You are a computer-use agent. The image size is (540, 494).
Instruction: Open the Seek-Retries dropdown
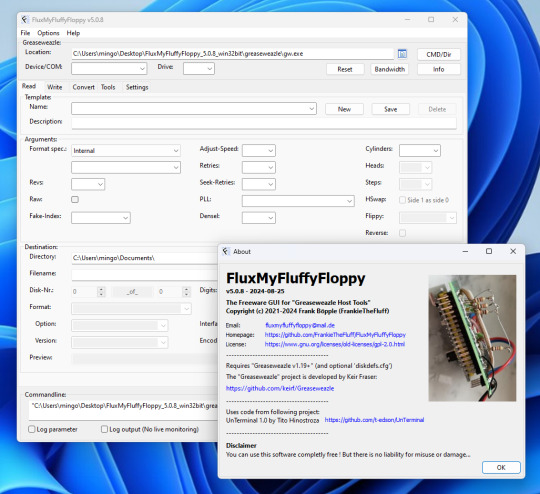click(259, 184)
